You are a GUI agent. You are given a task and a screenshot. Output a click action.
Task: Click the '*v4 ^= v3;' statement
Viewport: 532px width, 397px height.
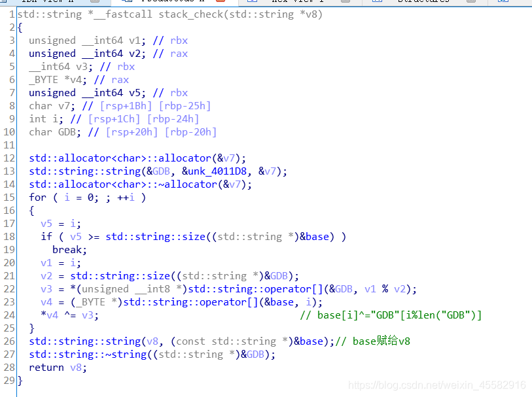[70, 315]
